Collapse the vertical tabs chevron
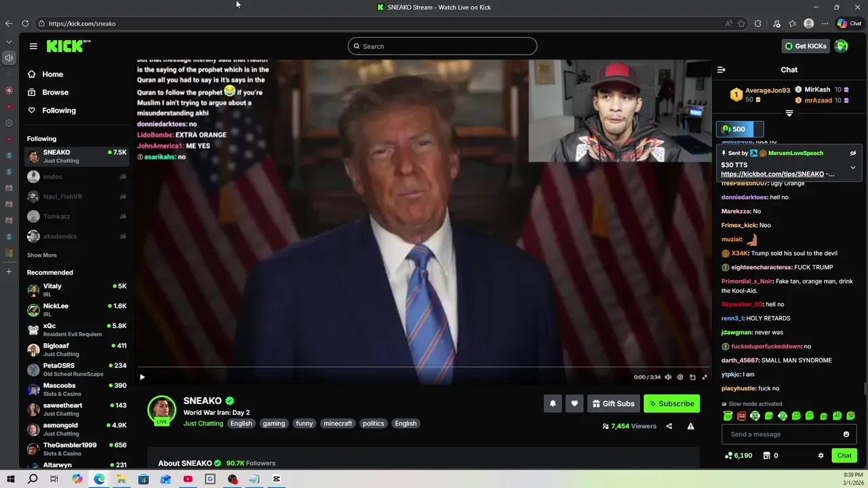868x488 pixels. (x=9, y=42)
